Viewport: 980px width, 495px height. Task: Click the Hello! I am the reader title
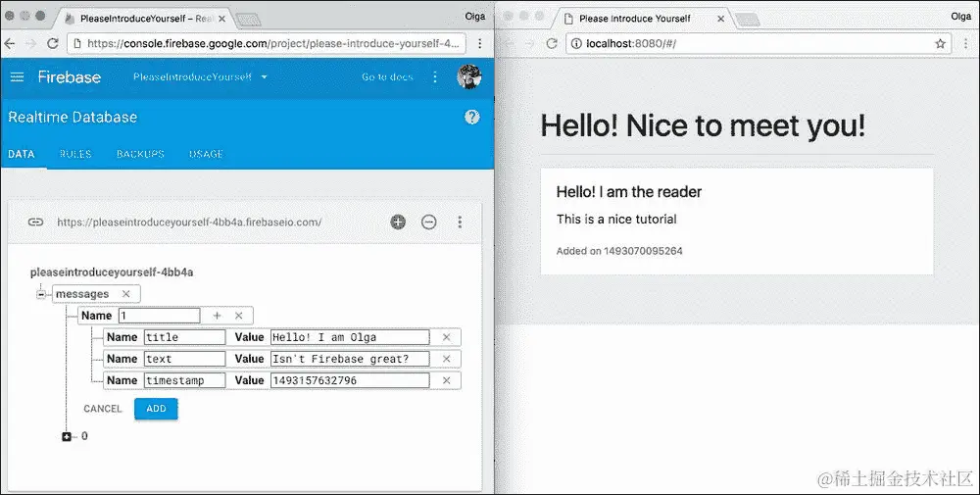[x=629, y=192]
